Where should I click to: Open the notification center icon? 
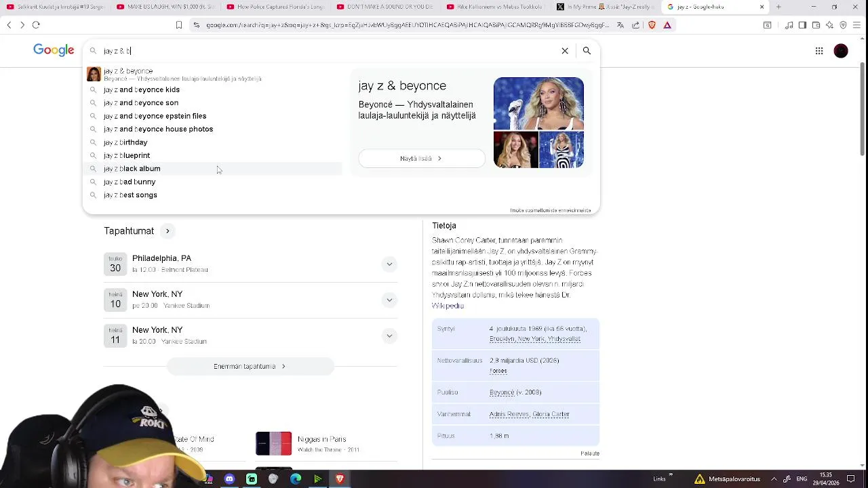pos(850,479)
